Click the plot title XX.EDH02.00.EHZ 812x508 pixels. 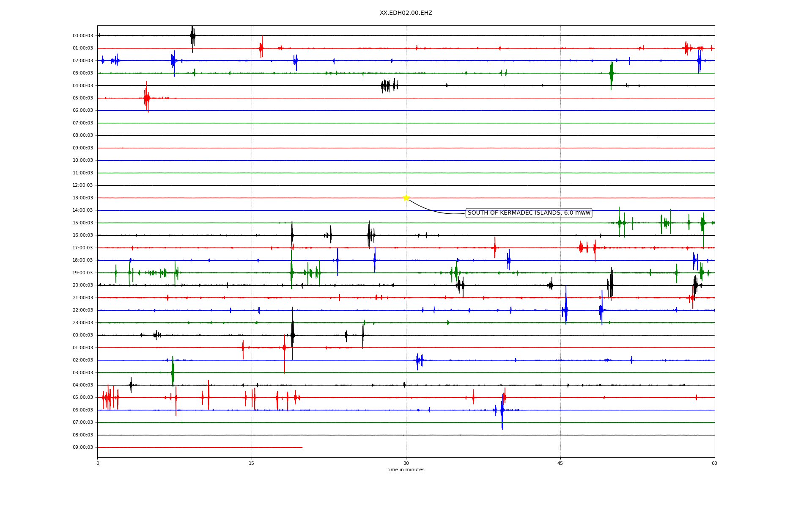pyautogui.click(x=406, y=13)
